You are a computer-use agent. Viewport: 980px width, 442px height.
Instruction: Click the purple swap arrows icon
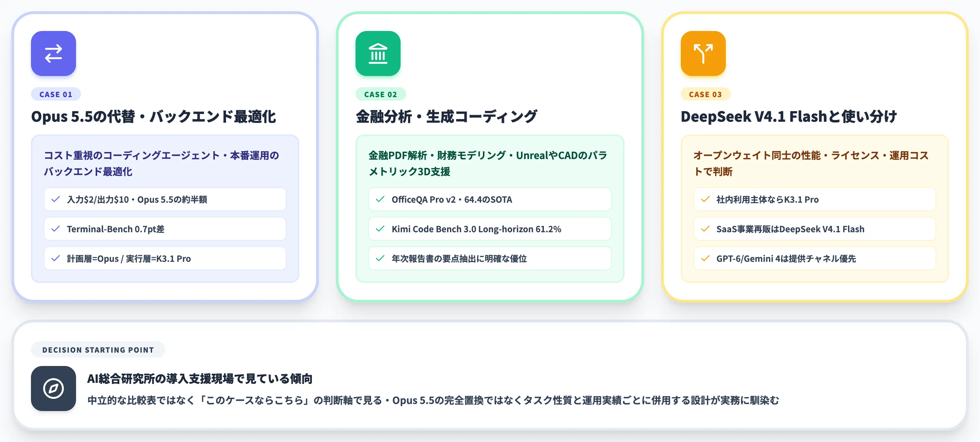coord(53,53)
